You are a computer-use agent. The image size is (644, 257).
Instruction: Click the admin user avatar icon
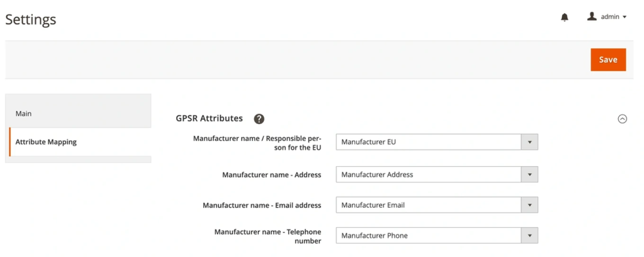point(591,17)
